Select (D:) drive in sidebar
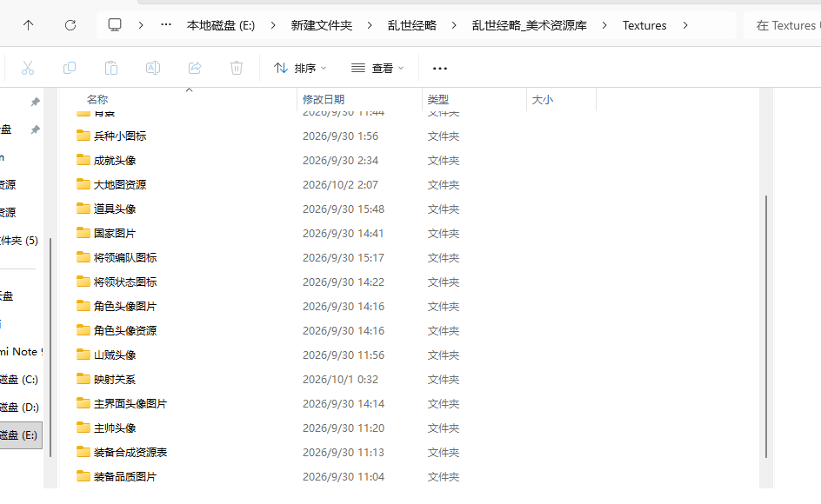The height and width of the screenshot is (504, 821). 19,408
